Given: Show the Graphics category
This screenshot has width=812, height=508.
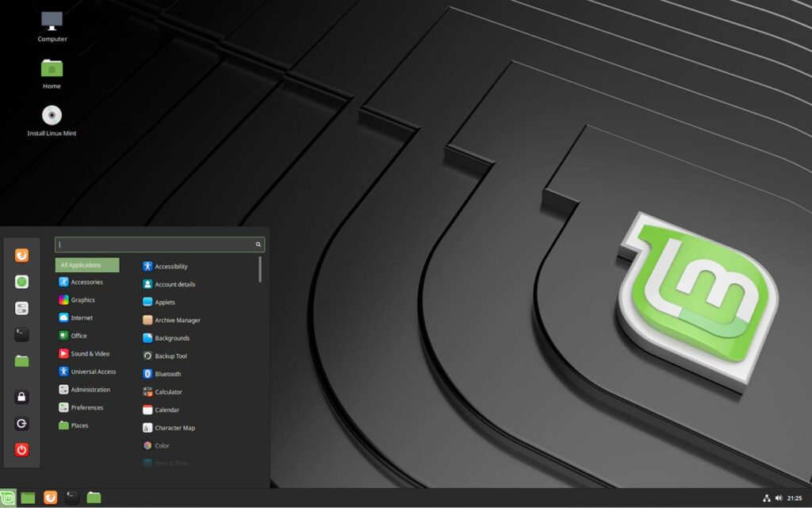Looking at the screenshot, I should click(77, 299).
